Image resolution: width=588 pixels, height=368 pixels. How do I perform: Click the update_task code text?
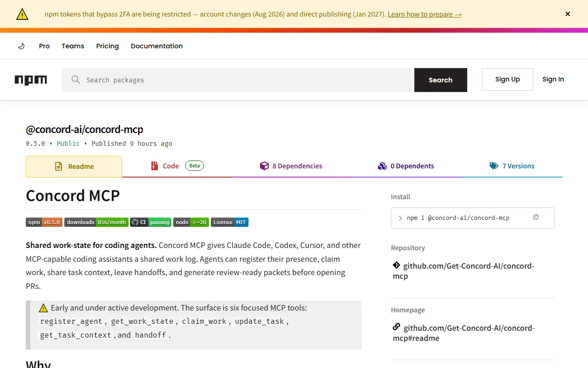pyautogui.click(x=260, y=322)
